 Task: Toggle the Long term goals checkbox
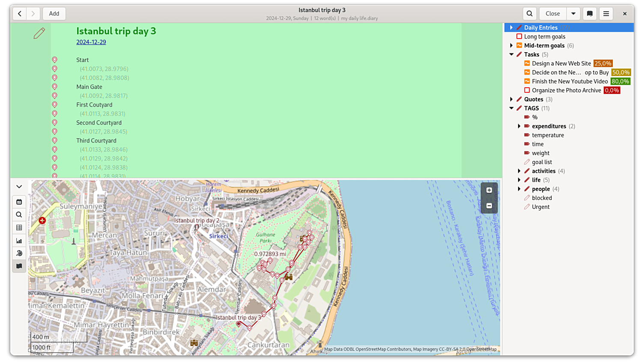(x=519, y=37)
